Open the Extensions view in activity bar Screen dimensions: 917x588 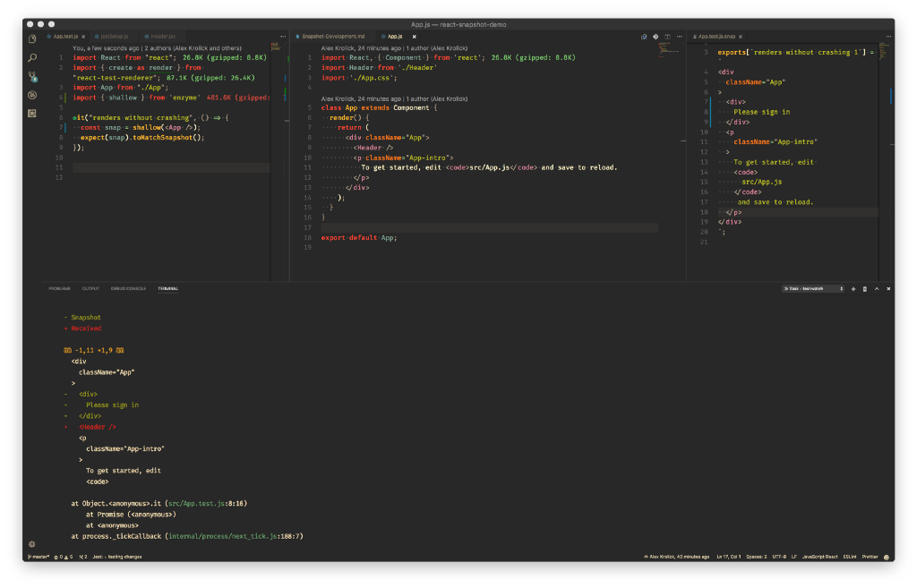pos(32,114)
